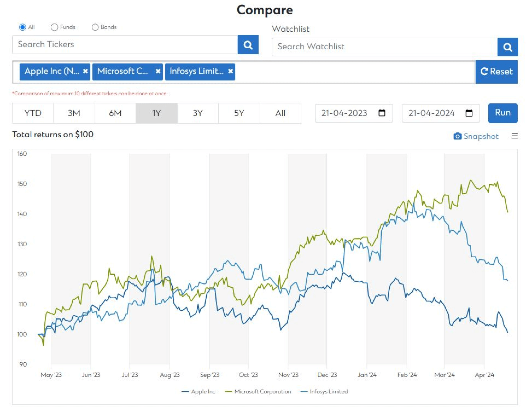532x412 pixels.
Task: Take a chart Snapshot
Action: [x=476, y=136]
